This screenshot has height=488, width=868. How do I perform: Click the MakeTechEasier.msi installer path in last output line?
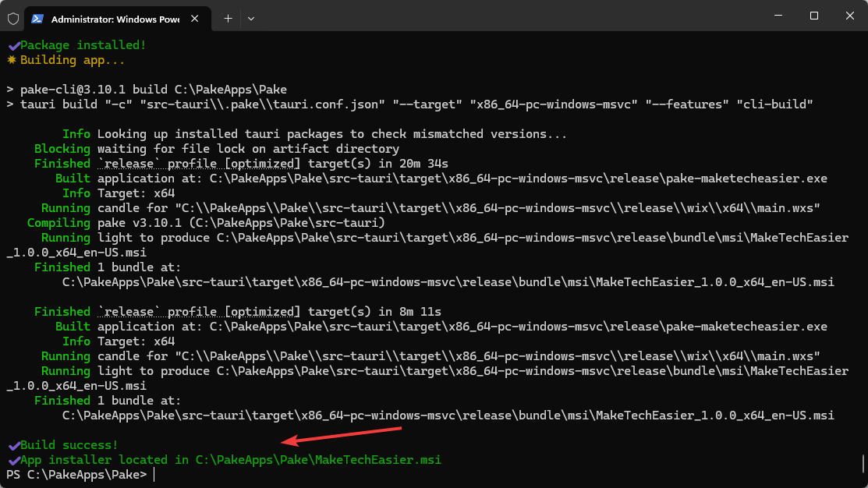318,460
